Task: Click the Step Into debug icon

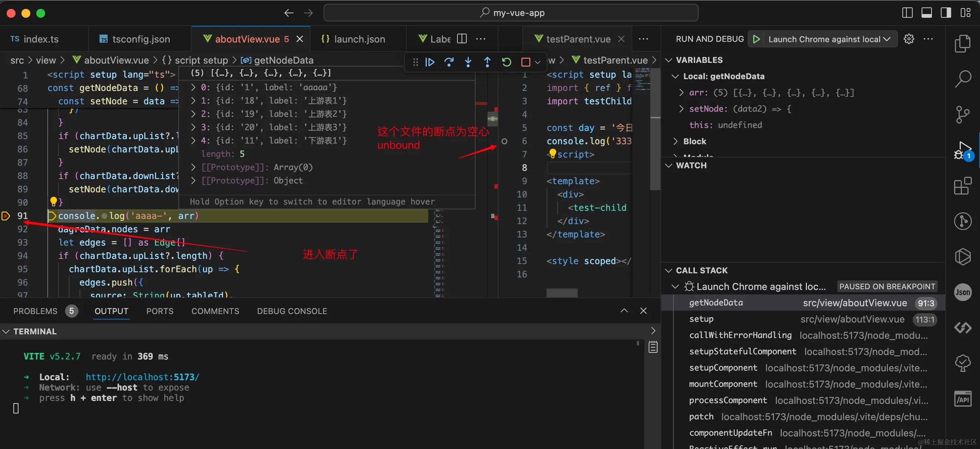Action: [468, 62]
